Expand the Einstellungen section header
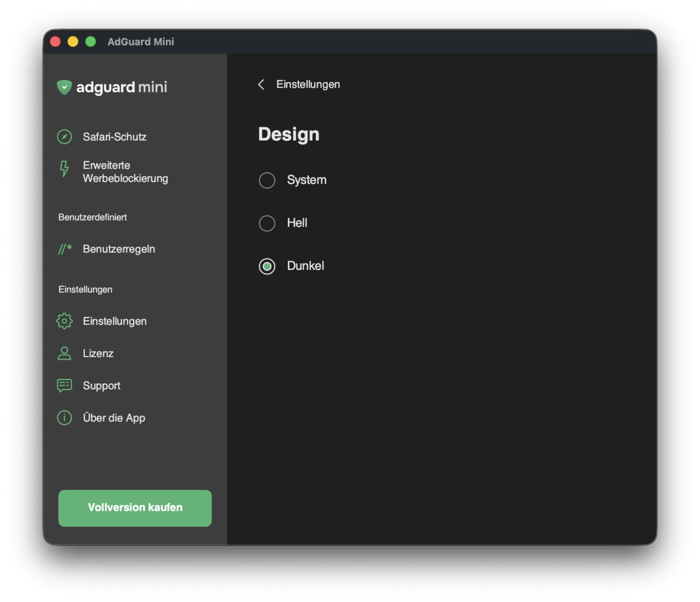The height and width of the screenshot is (602, 700). 85,289
